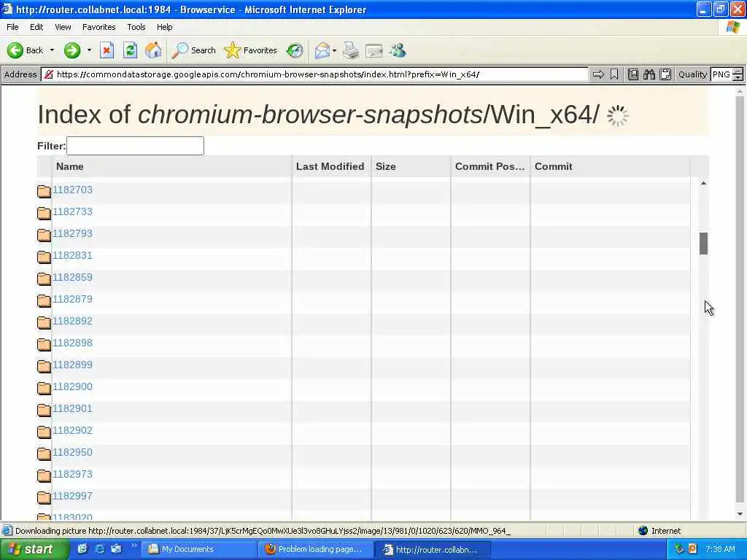Open the Favorites menu

(98, 27)
